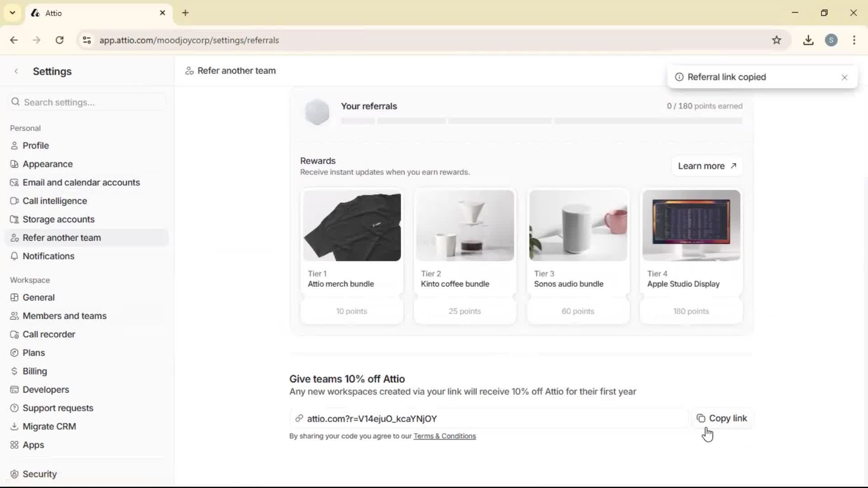Click the browser profile avatar

[832, 40]
